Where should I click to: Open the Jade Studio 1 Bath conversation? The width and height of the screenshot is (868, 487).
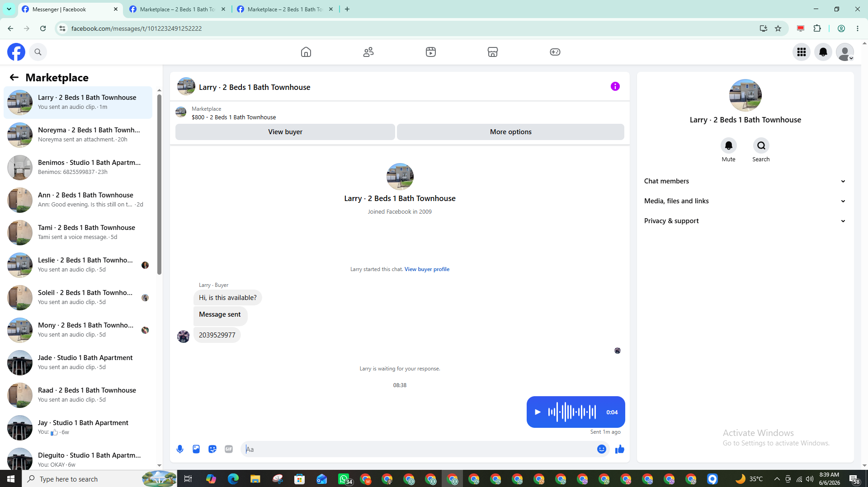click(x=78, y=363)
